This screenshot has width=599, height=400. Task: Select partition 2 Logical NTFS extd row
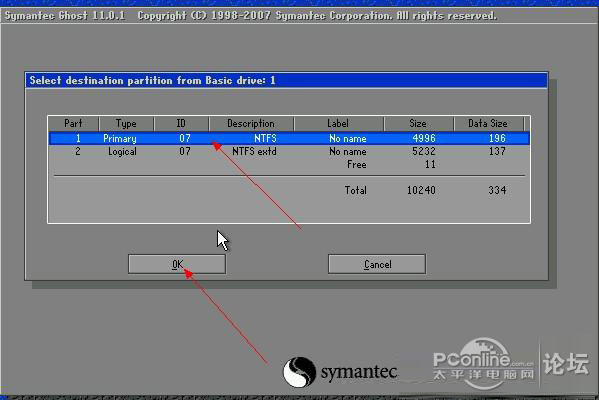(x=289, y=151)
